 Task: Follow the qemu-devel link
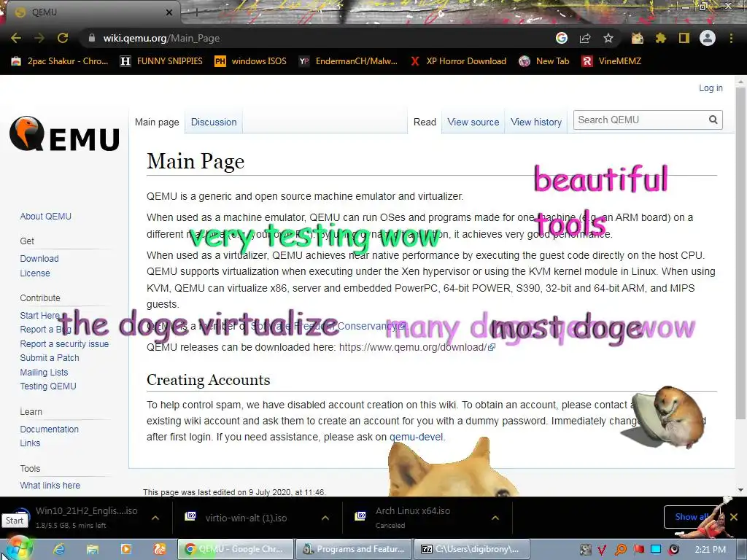click(416, 437)
